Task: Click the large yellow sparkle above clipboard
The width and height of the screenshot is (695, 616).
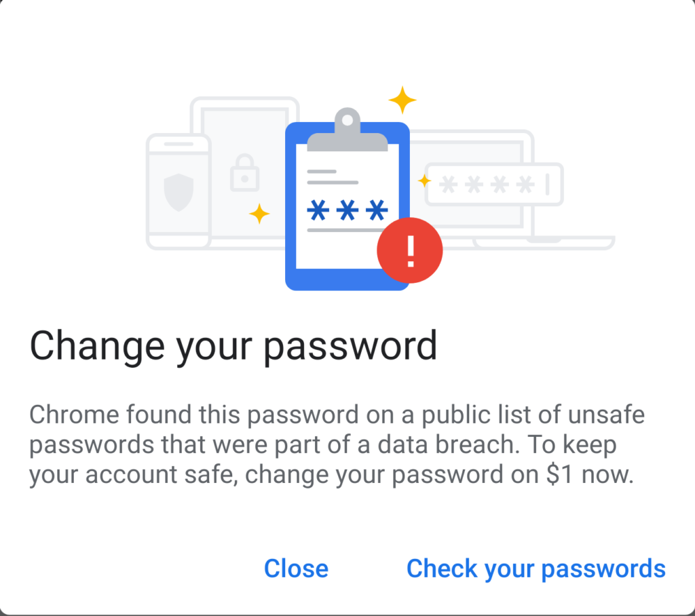Action: (x=402, y=100)
